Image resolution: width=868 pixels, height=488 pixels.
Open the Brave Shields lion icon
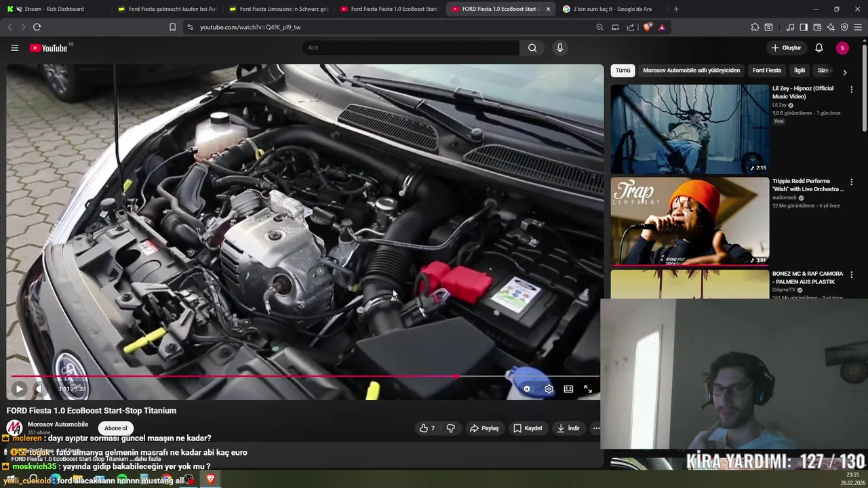click(648, 27)
